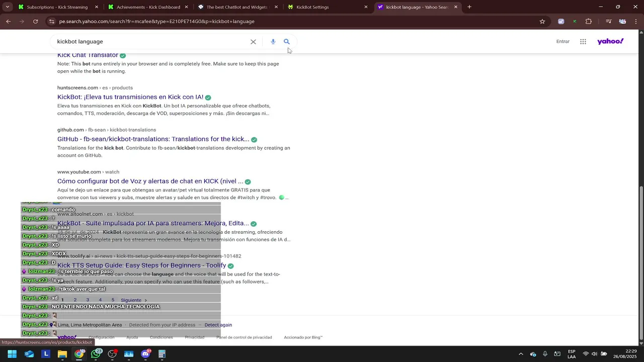Start voice search with the microphone icon
644x362 pixels.
273,42
